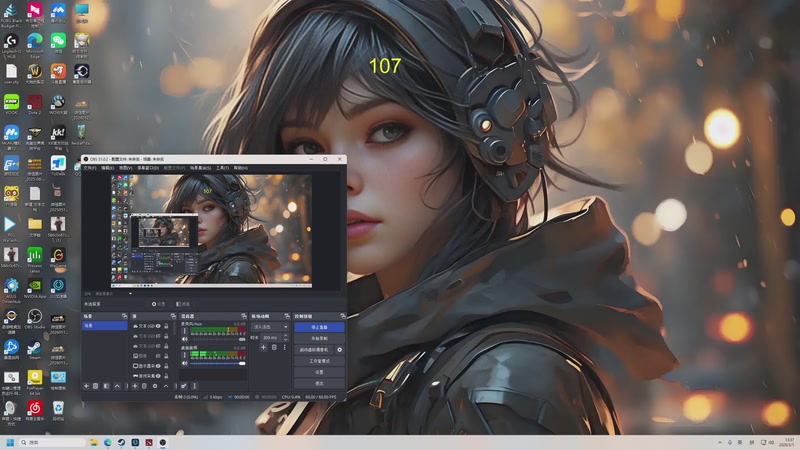
Task: Toggle lock on display capture (显示器采集) source
Action: click(x=166, y=366)
